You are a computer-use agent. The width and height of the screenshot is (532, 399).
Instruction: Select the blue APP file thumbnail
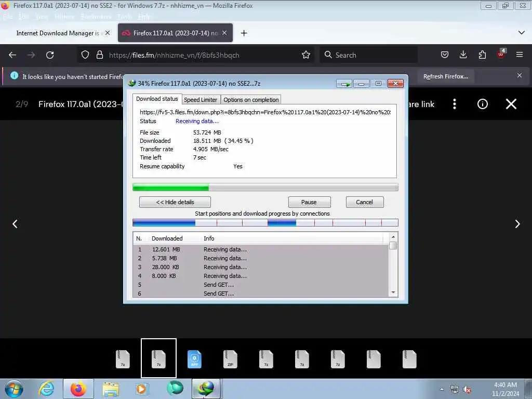pos(194,359)
